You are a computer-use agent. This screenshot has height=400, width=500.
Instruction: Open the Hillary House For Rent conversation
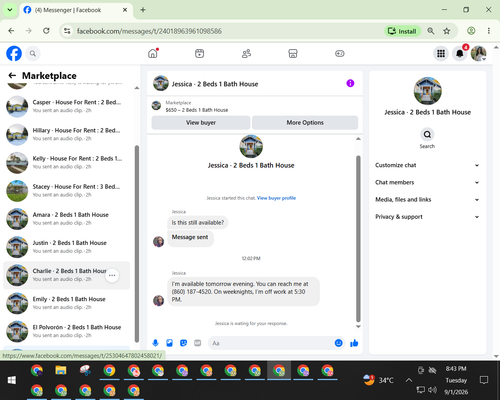click(x=67, y=134)
